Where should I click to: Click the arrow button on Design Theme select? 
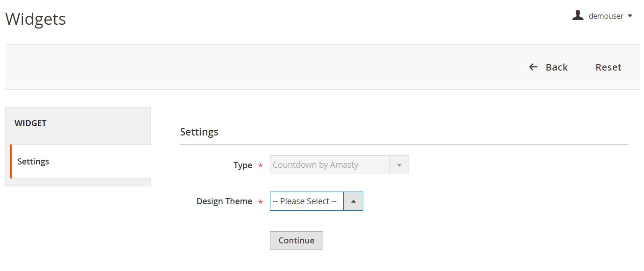point(353,201)
